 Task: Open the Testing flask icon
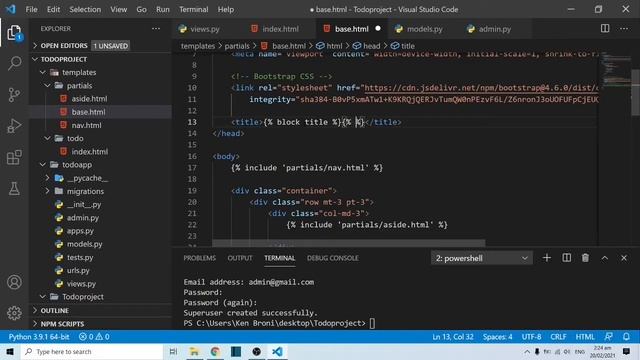click(x=14, y=189)
